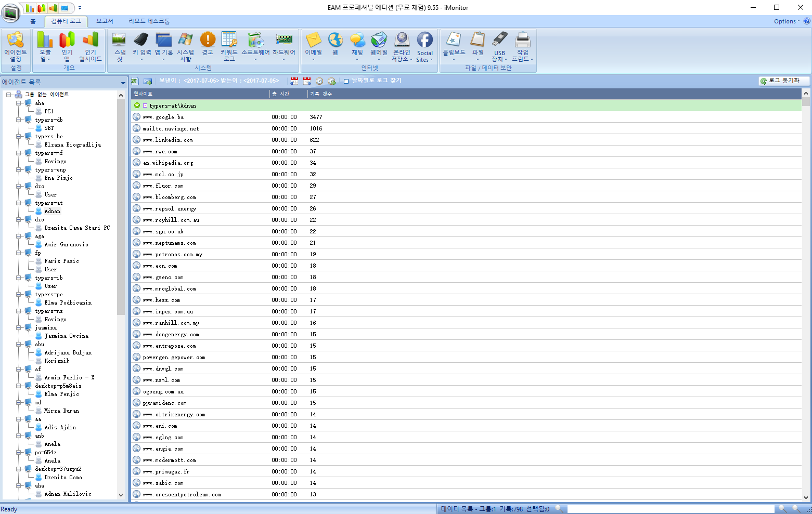Open the 웹메일 (Webmail) log

tap(379, 47)
